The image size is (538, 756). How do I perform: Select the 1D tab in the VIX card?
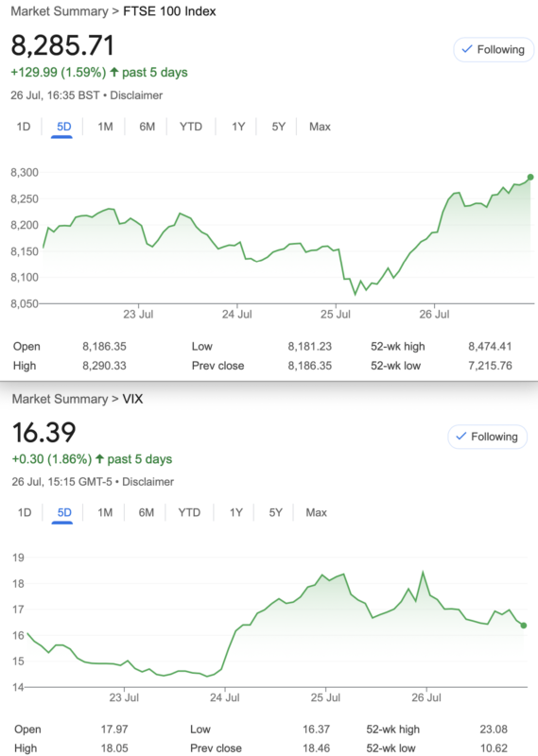pyautogui.click(x=25, y=512)
